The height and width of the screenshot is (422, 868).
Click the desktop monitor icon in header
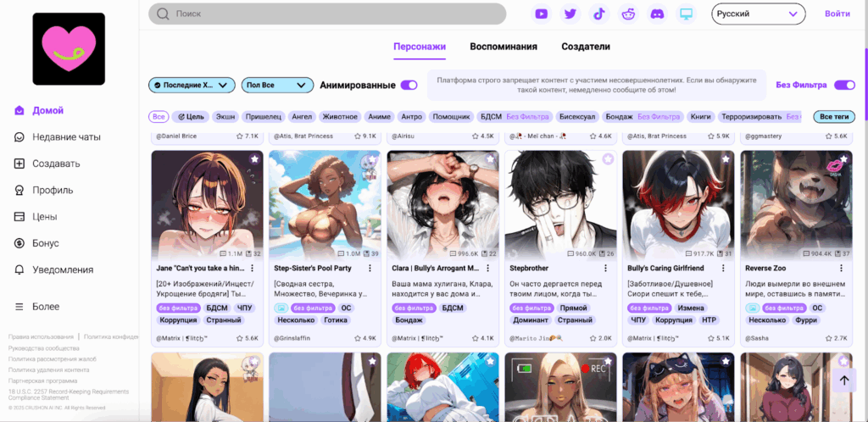(x=686, y=14)
